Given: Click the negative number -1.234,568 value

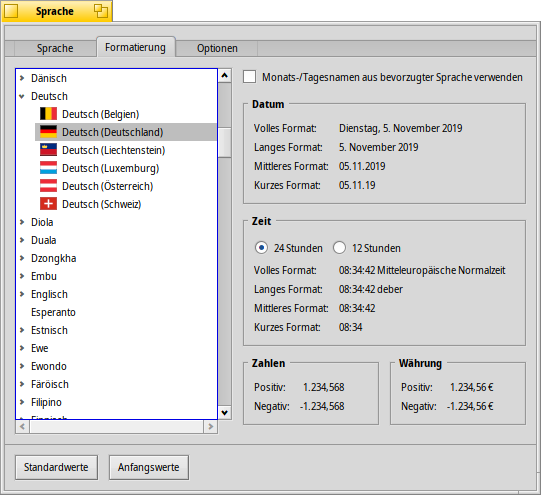Looking at the screenshot, I should [322, 406].
